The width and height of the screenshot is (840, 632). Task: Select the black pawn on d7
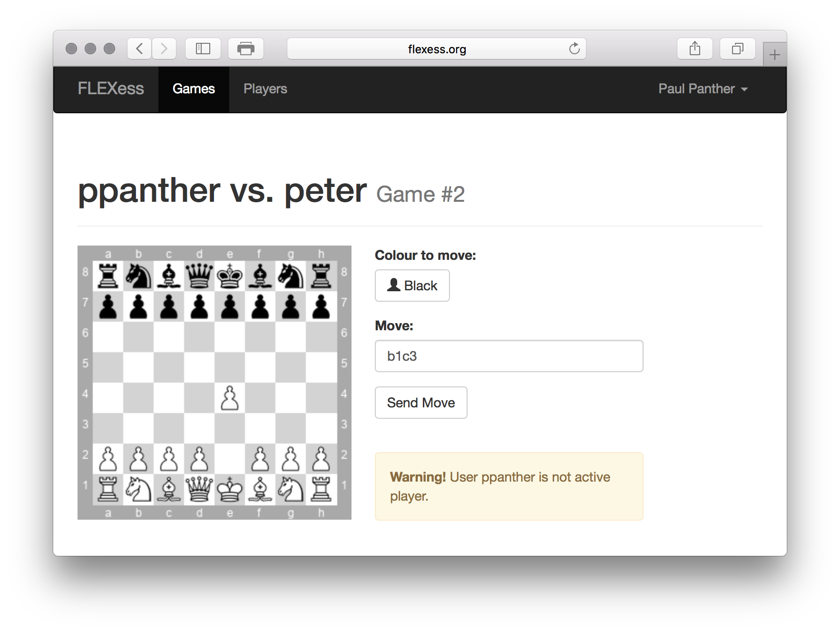[x=199, y=306]
